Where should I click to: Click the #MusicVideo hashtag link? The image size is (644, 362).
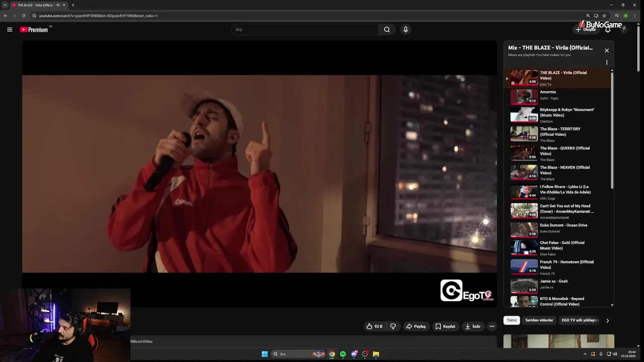click(141, 341)
